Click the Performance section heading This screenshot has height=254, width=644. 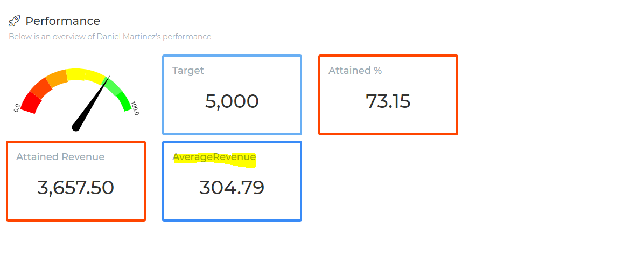63,21
